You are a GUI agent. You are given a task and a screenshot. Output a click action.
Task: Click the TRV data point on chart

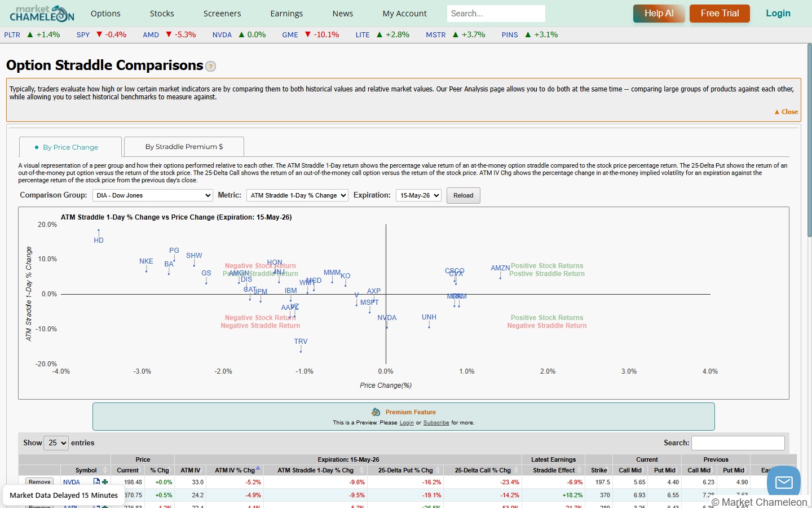301,352
